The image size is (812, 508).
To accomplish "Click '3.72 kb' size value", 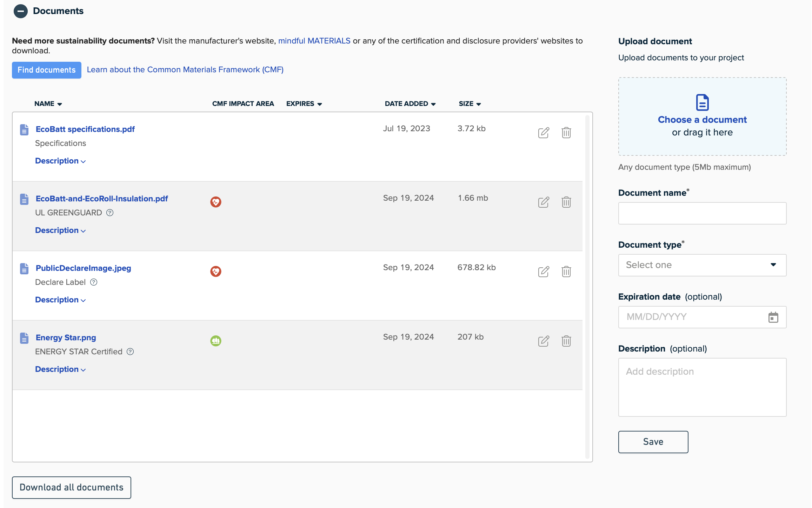I will click(472, 129).
